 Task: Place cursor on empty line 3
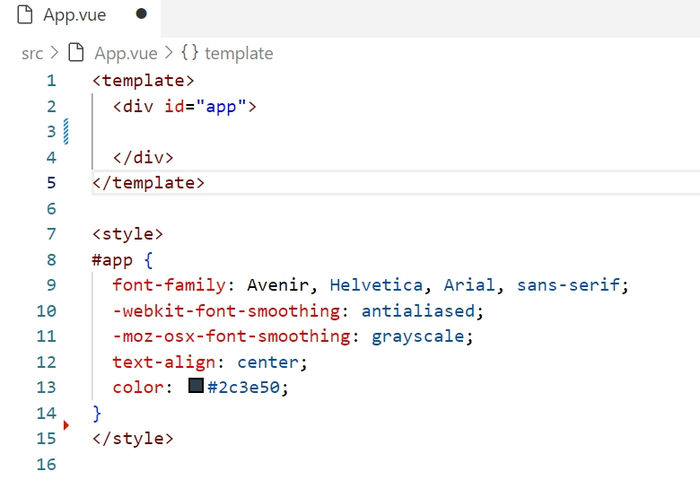[x=393, y=132]
